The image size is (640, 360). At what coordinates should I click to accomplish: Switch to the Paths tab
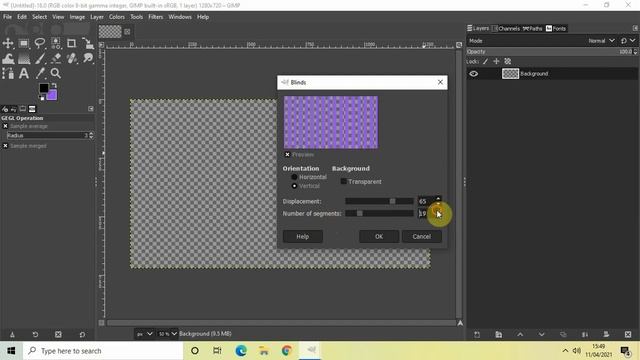(x=533, y=28)
